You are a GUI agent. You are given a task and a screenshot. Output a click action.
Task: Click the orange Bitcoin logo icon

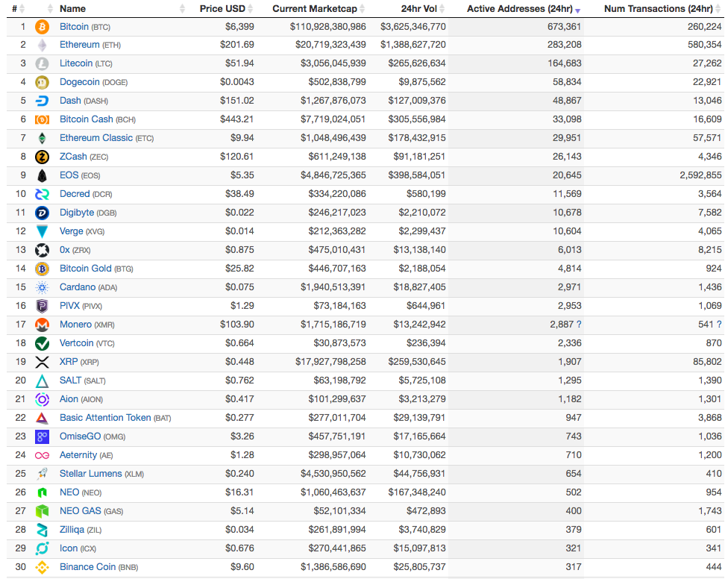point(43,27)
